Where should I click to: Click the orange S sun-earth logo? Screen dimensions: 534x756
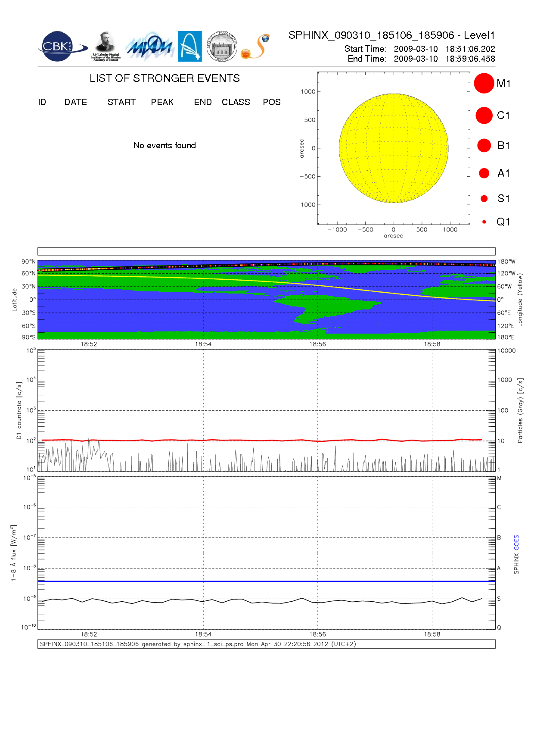tap(256, 47)
